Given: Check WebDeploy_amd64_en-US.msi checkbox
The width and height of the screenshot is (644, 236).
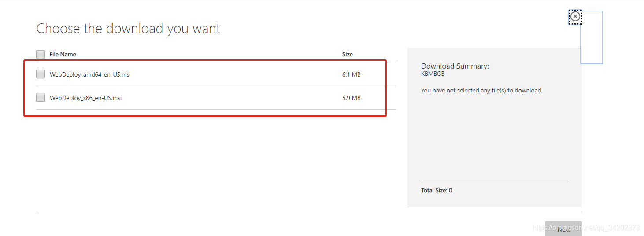Looking at the screenshot, I should click(41, 74).
